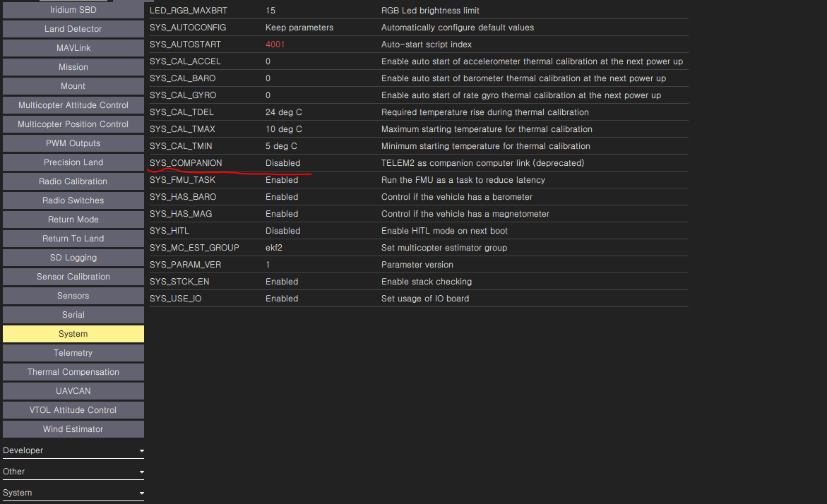The height and width of the screenshot is (504, 827).
Task: Expand the Other parameter category
Action: click(x=73, y=471)
